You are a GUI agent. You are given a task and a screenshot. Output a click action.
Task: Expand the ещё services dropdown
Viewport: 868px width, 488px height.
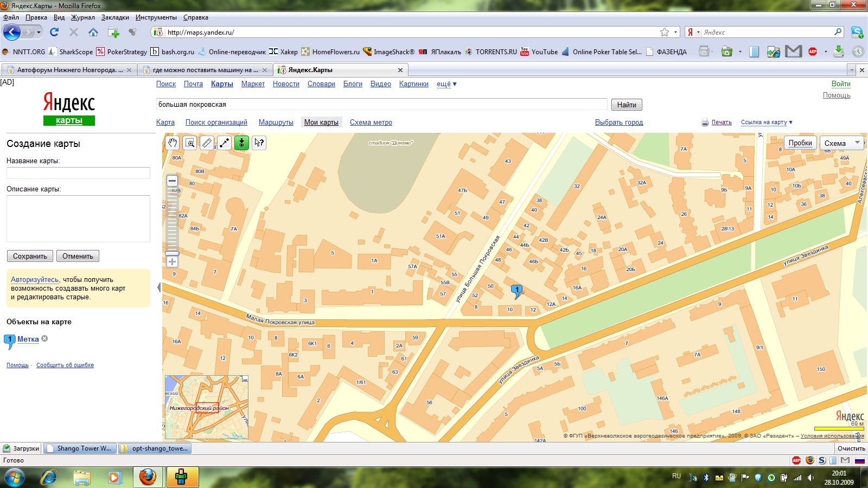(446, 84)
